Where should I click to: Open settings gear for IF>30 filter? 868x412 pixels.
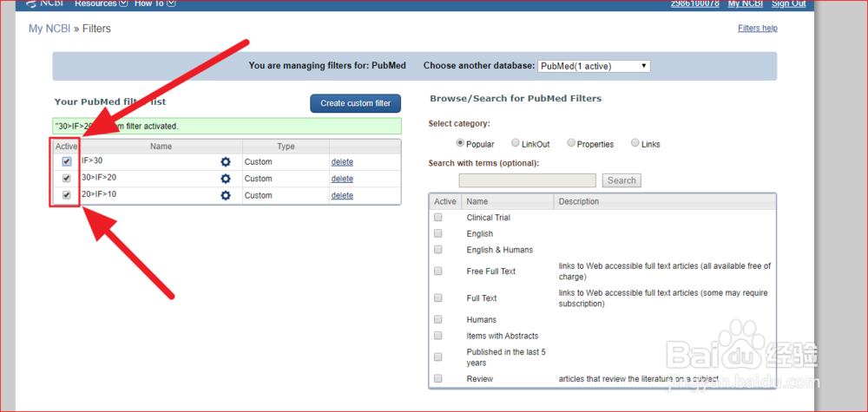click(226, 162)
